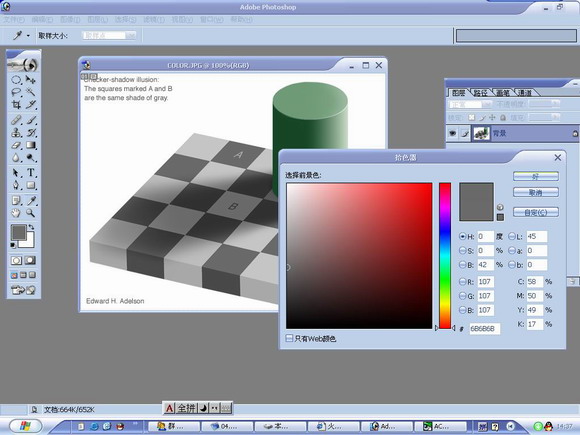The height and width of the screenshot is (435, 580).
Task: Open custom colors via 自定(C) button
Action: coord(536,212)
